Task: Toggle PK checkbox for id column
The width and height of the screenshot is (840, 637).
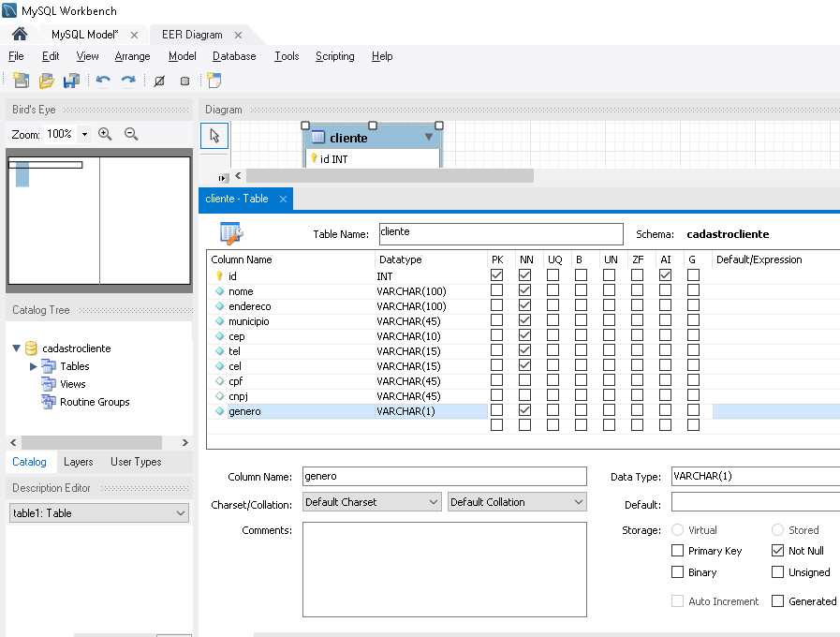Action: (x=496, y=274)
